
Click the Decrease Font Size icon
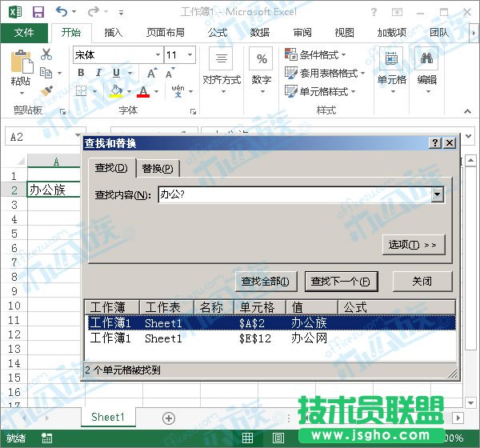(170, 73)
